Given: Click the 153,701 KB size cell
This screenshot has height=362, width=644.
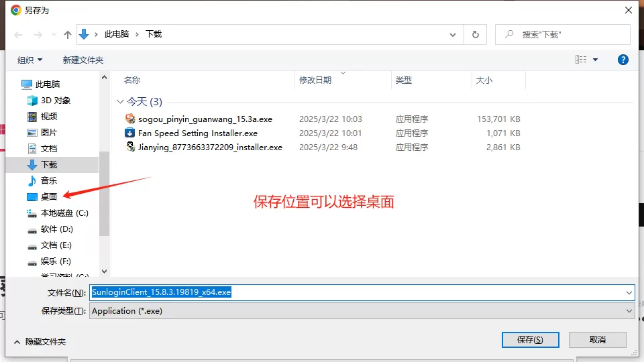Looking at the screenshot, I should pyautogui.click(x=498, y=119).
